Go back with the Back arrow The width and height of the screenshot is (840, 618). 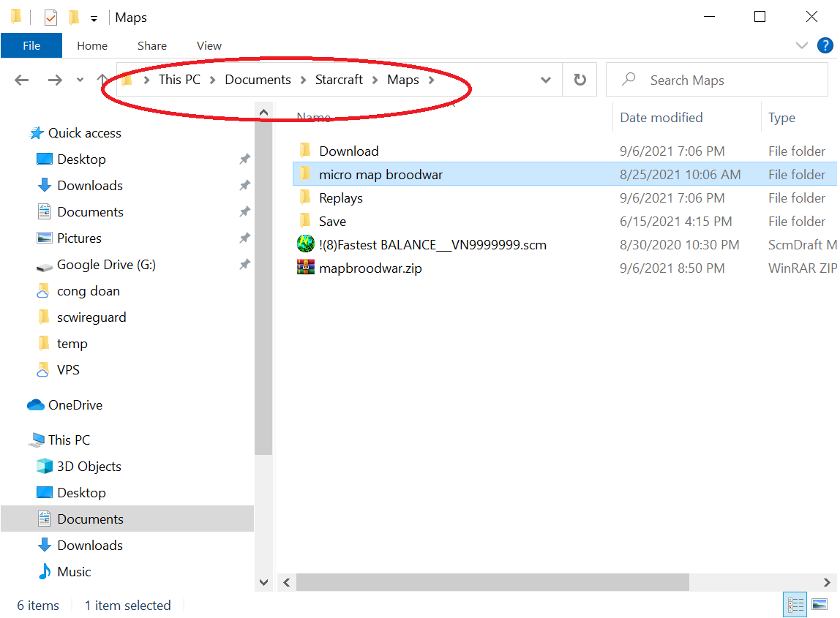tap(21, 80)
